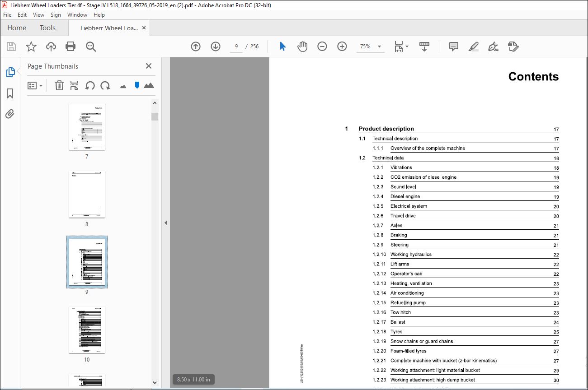This screenshot has width=588, height=390.
Task: Open the Sign document pen tool
Action: 494,46
